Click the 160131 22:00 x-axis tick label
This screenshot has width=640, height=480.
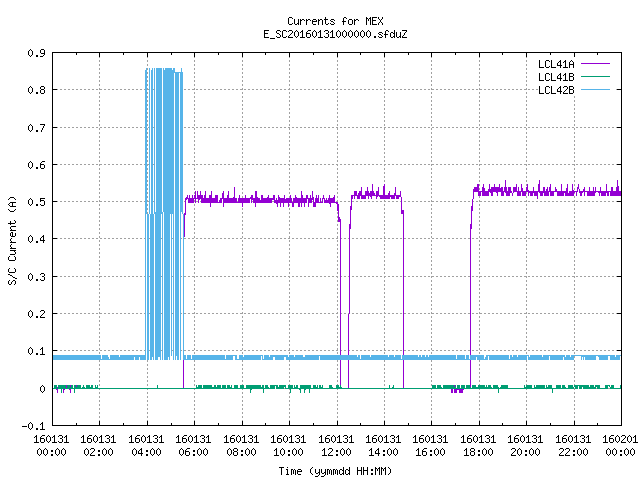click(x=573, y=446)
